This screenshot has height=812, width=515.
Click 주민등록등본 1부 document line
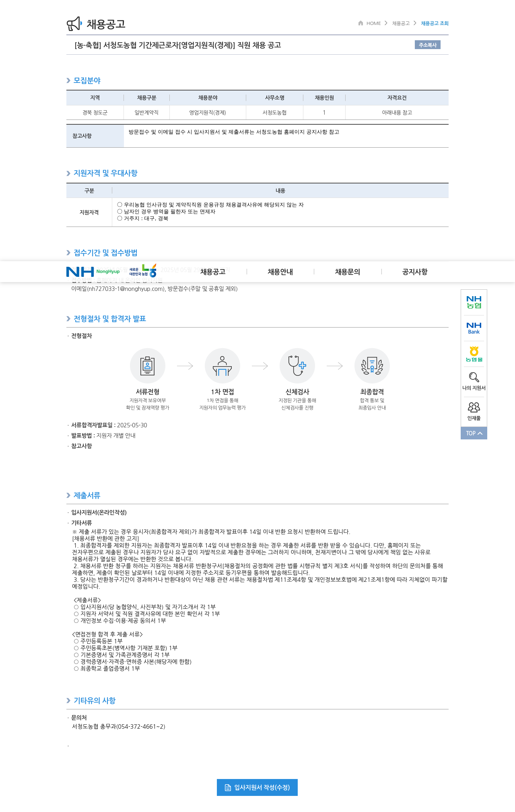click(98, 641)
